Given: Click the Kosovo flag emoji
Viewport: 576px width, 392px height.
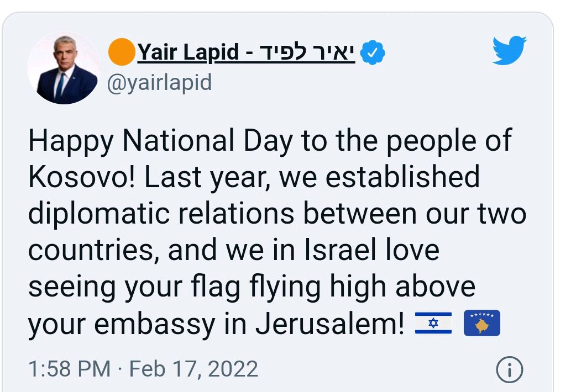Looking at the screenshot, I should tap(481, 324).
